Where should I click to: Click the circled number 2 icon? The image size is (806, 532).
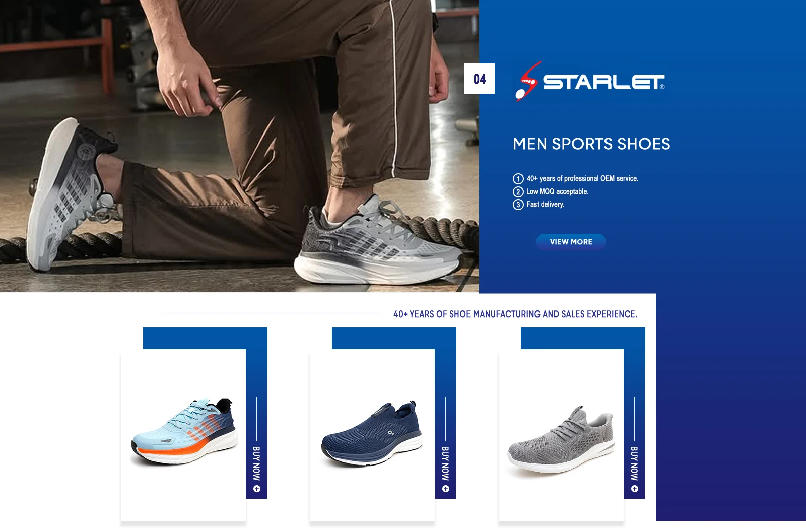[518, 192]
